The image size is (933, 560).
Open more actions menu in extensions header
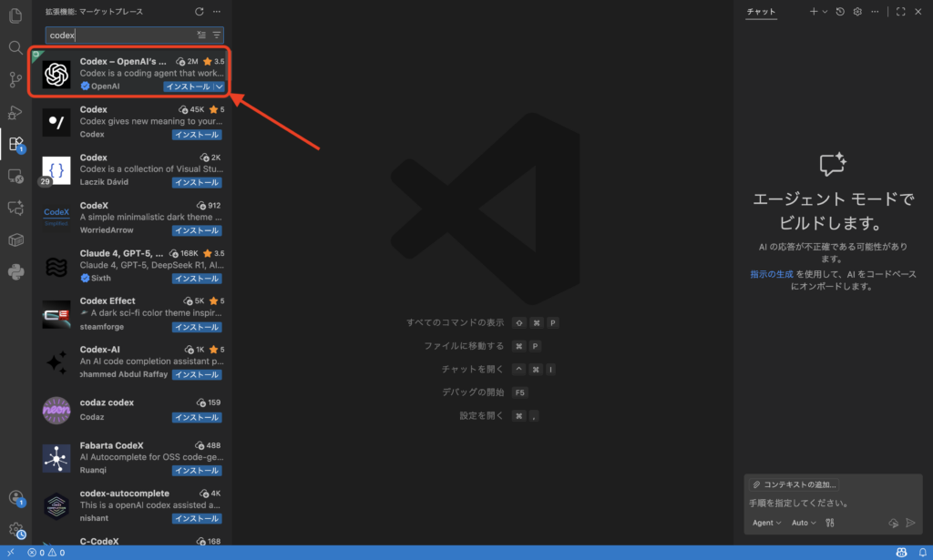216,12
